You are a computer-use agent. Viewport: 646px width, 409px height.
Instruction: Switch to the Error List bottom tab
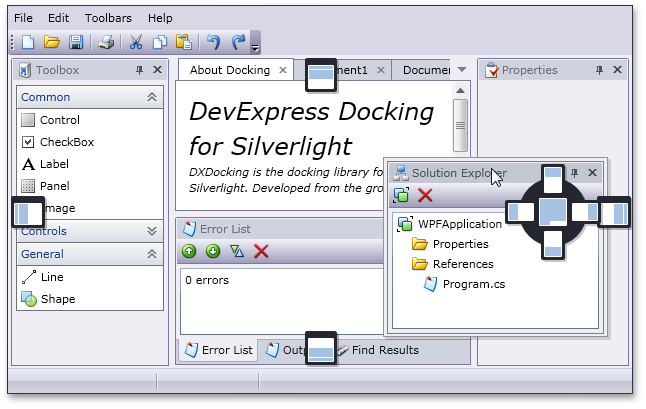[x=219, y=350]
